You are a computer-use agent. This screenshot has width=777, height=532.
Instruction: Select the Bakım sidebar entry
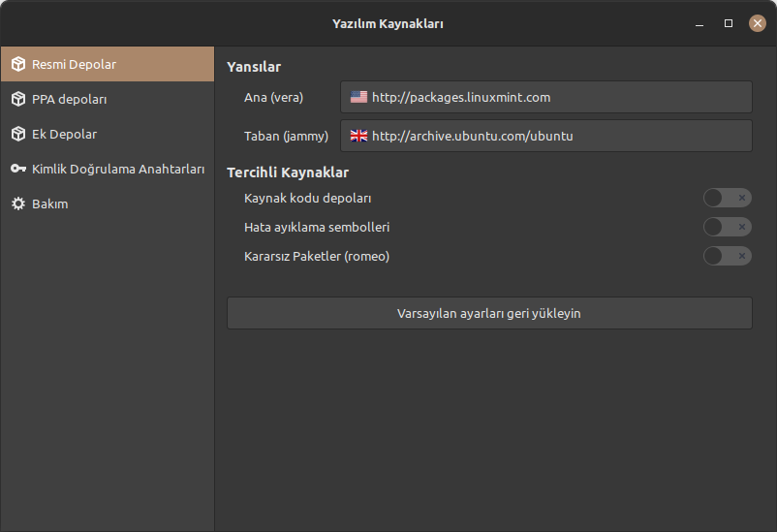[x=49, y=204]
